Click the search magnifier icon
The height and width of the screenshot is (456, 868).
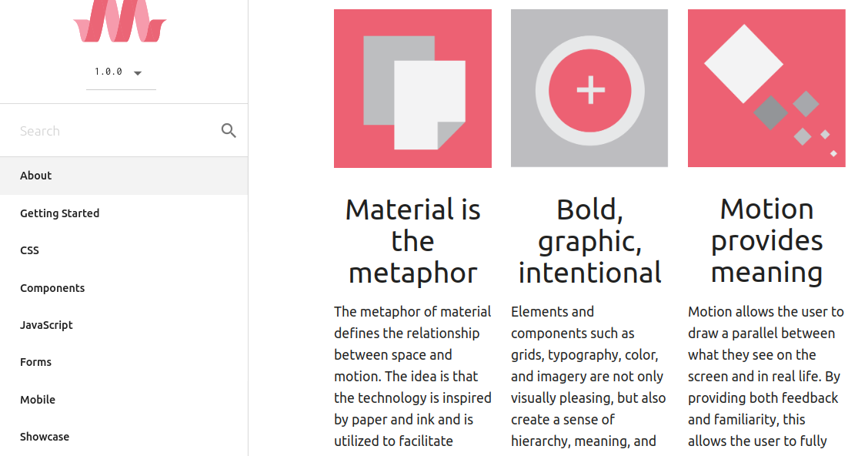click(x=229, y=130)
